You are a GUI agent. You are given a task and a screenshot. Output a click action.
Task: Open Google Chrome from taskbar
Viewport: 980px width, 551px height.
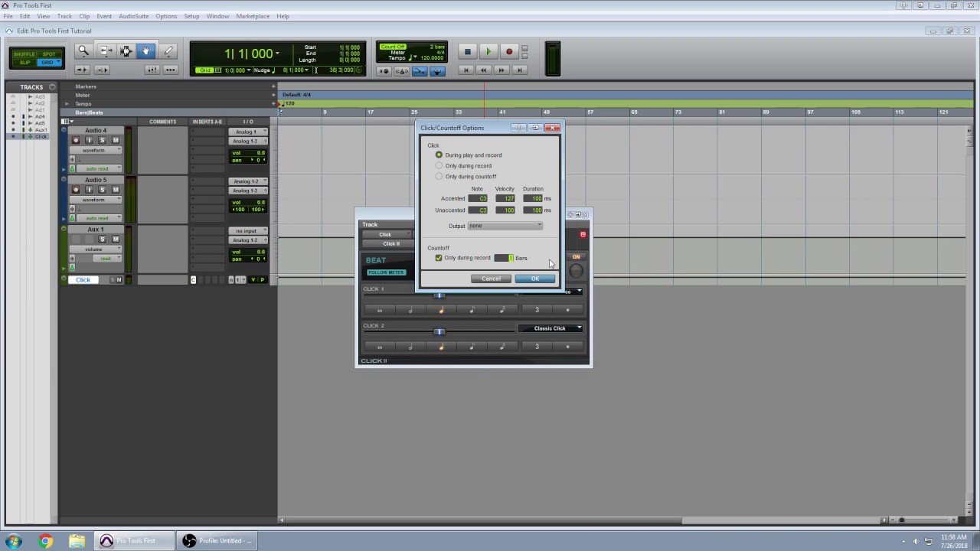pos(46,541)
